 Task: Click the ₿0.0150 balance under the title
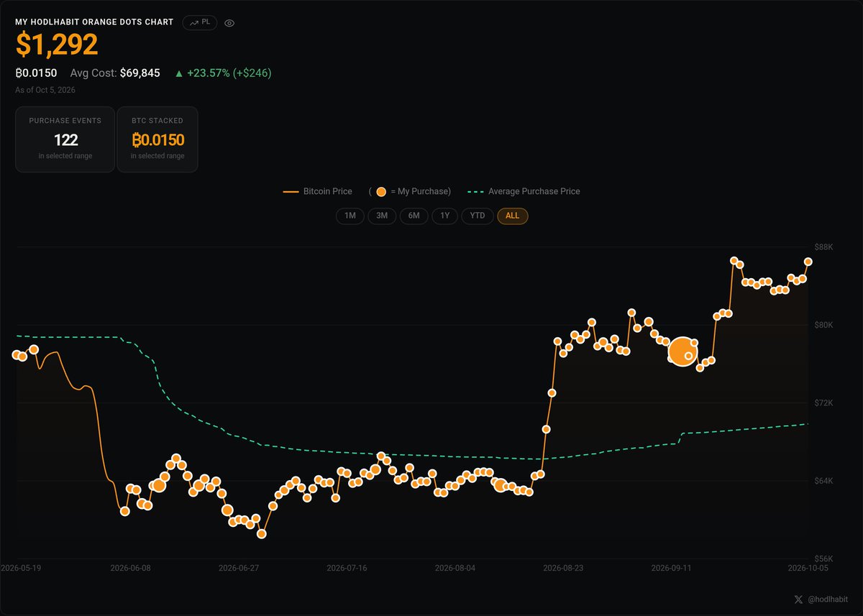[x=36, y=73]
